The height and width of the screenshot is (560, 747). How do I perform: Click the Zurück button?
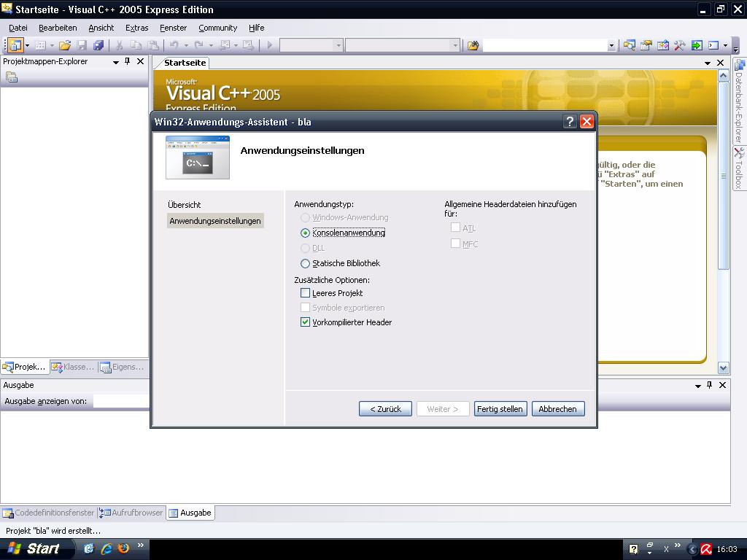click(x=385, y=409)
